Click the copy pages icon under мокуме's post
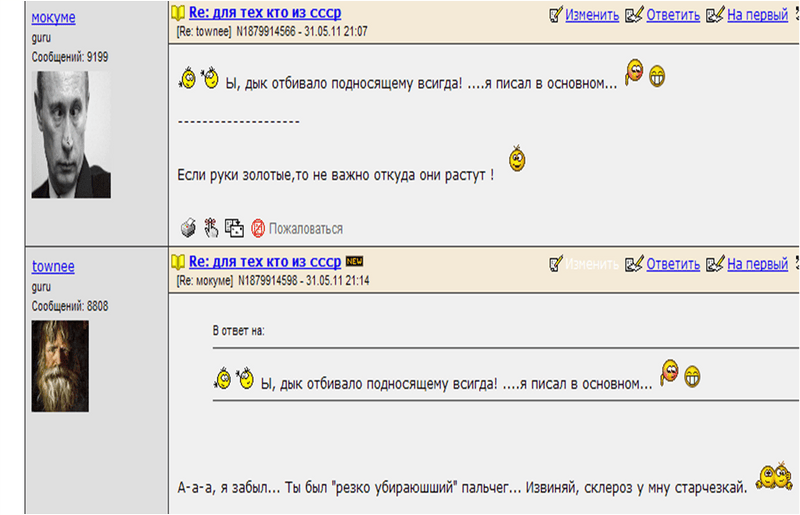Image resolution: width=800 pixels, height=515 pixels. click(234, 228)
